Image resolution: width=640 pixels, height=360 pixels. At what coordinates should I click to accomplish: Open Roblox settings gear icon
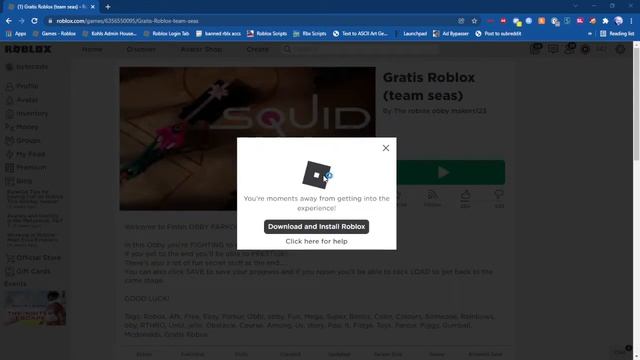tap(620, 49)
